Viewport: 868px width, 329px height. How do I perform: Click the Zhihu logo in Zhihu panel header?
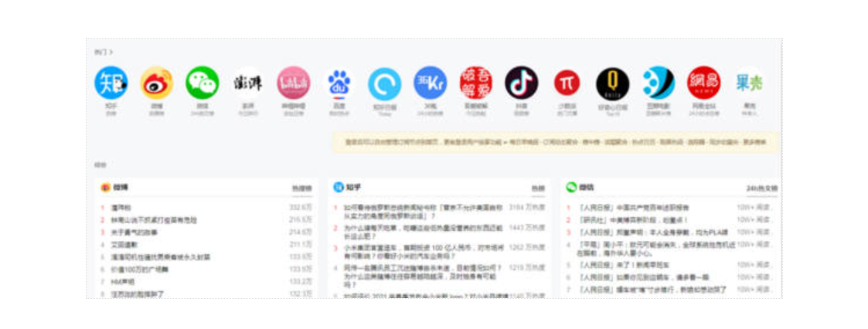339,188
